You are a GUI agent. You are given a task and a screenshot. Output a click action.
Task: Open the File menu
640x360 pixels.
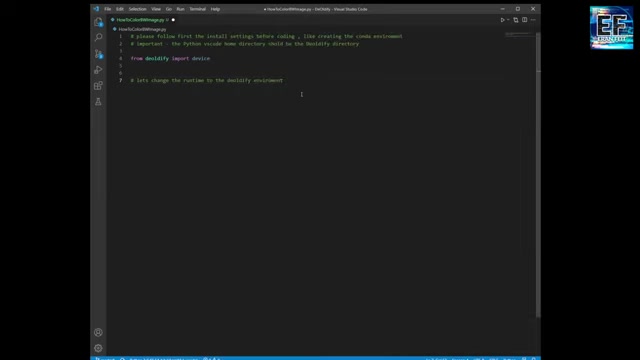point(108,9)
